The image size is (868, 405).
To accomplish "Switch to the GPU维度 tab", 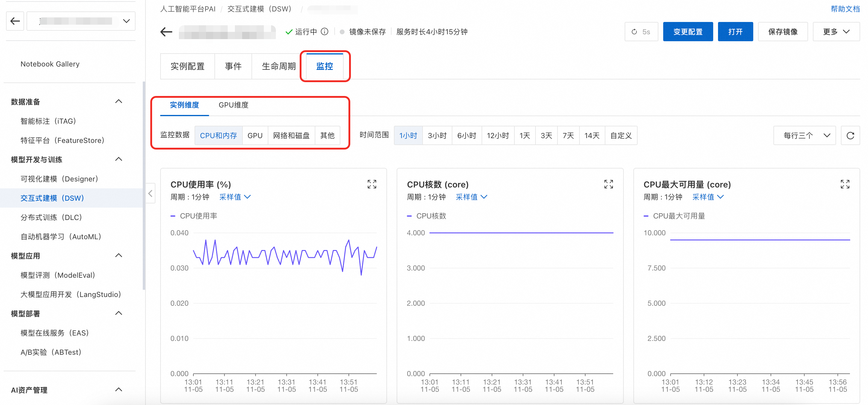I will pyautogui.click(x=233, y=105).
